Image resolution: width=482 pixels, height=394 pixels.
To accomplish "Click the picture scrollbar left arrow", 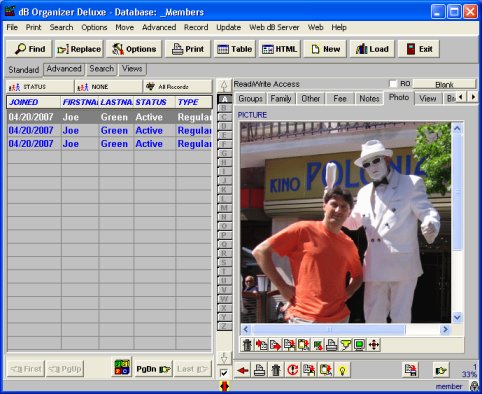I will [x=246, y=330].
